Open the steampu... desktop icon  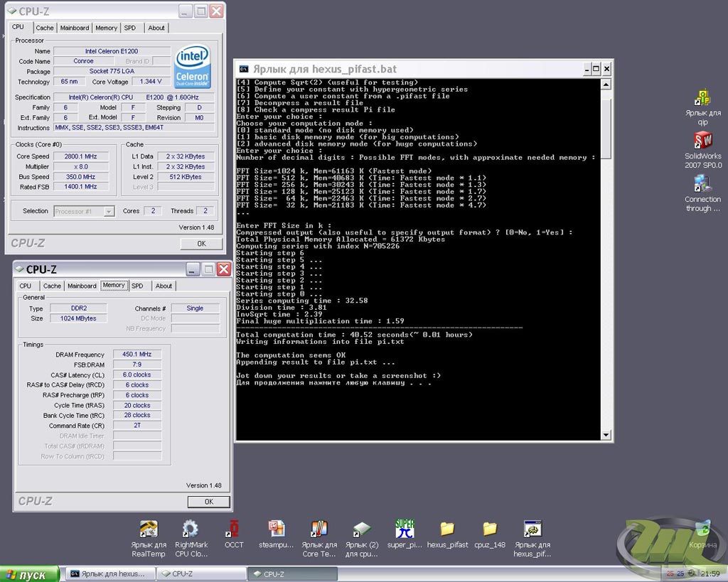[277, 529]
